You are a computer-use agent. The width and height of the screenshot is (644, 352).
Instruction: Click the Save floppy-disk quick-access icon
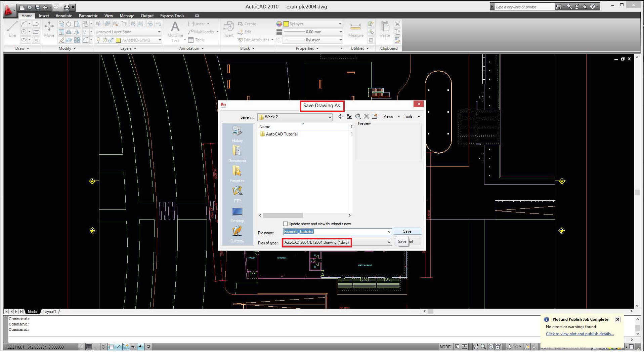click(38, 7)
